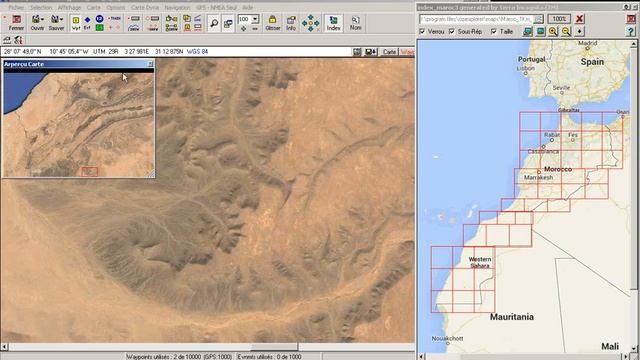Click the red rectangle in overview map

tap(89, 171)
